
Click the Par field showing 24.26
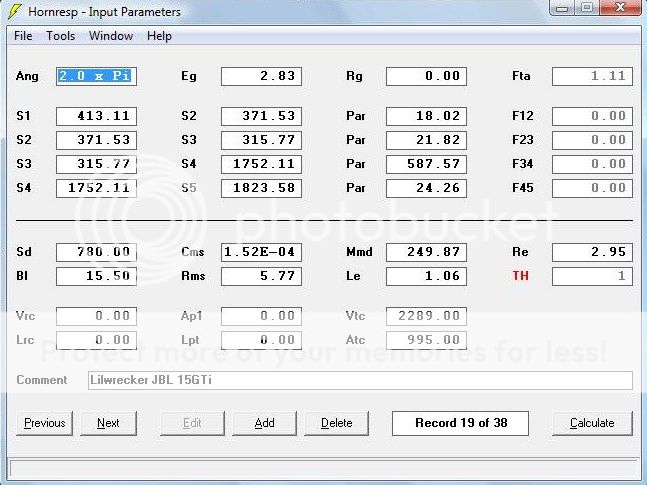click(x=426, y=188)
